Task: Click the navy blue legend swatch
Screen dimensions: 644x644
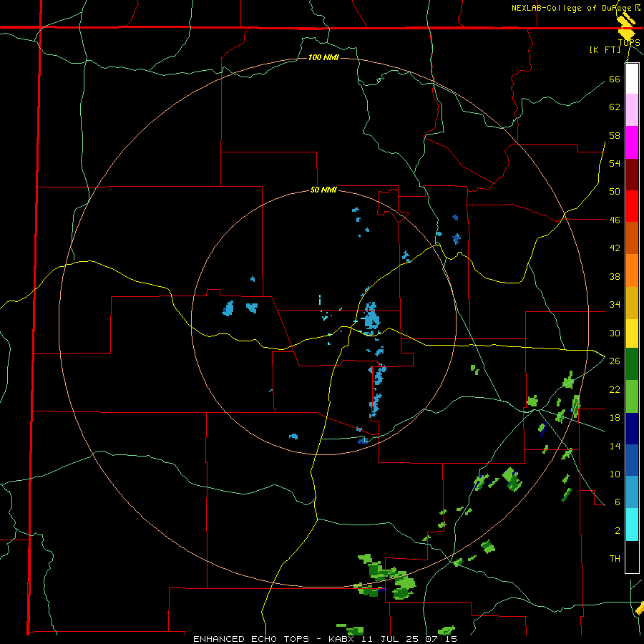Action: (x=632, y=429)
